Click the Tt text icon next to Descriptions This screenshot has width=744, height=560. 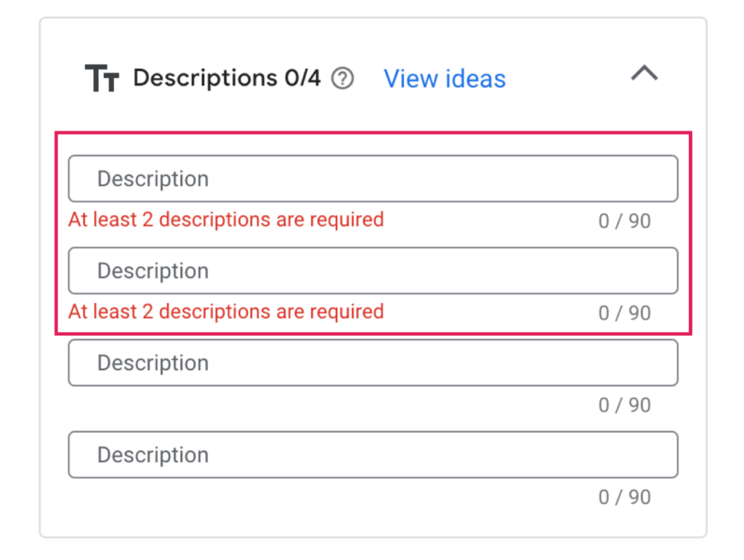click(x=102, y=78)
